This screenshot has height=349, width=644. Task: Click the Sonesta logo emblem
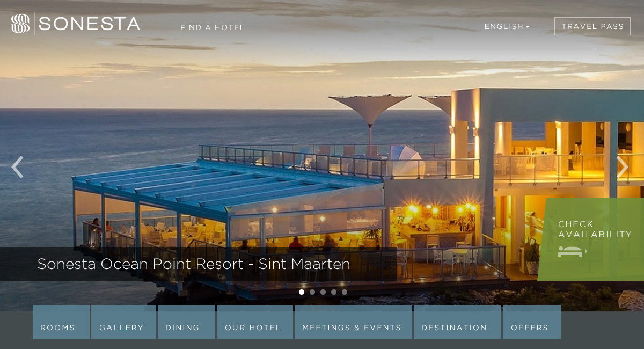coord(20,24)
